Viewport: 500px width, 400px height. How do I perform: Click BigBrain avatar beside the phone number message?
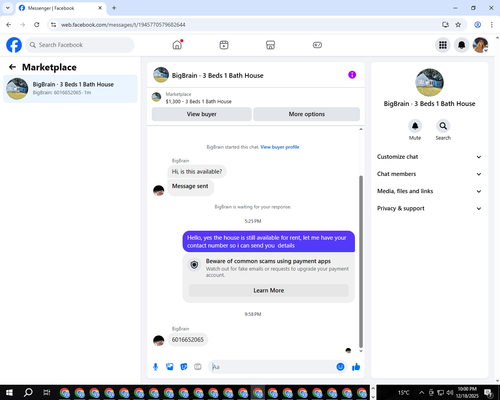(x=159, y=340)
